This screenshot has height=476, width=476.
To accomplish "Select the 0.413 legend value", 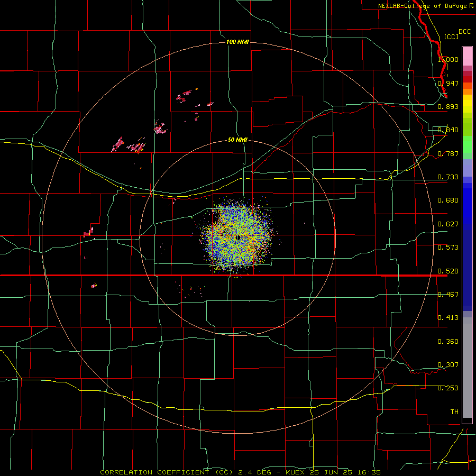I will 448,318.
